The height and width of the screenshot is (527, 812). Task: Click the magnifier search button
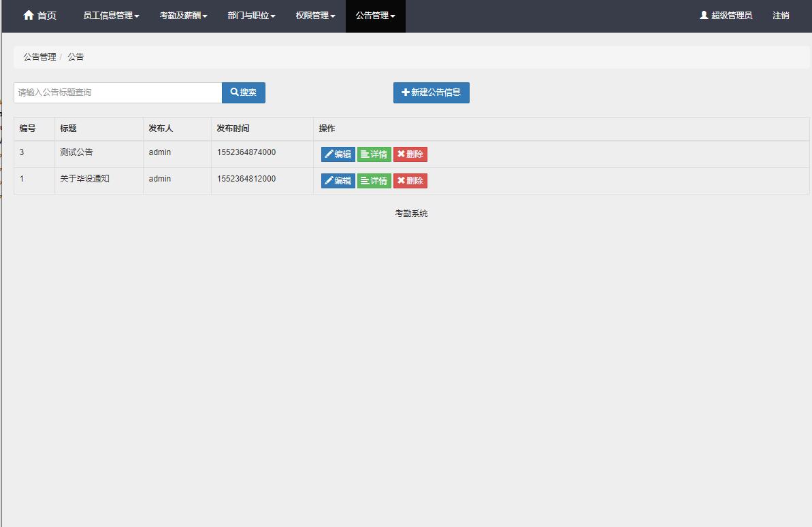point(243,92)
